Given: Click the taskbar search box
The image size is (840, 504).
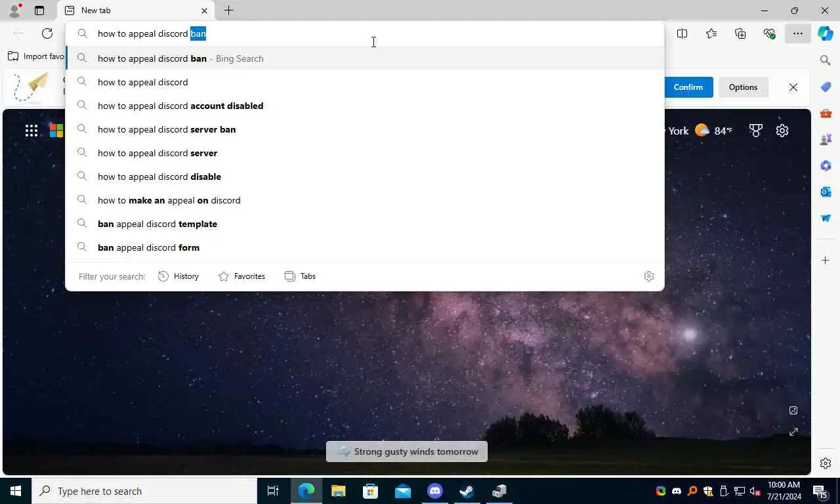Looking at the screenshot, I should click(144, 491).
